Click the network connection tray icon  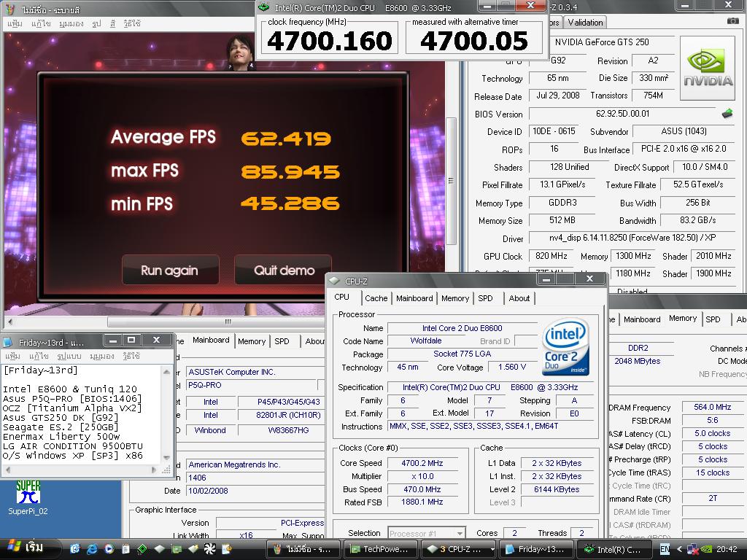point(693,550)
